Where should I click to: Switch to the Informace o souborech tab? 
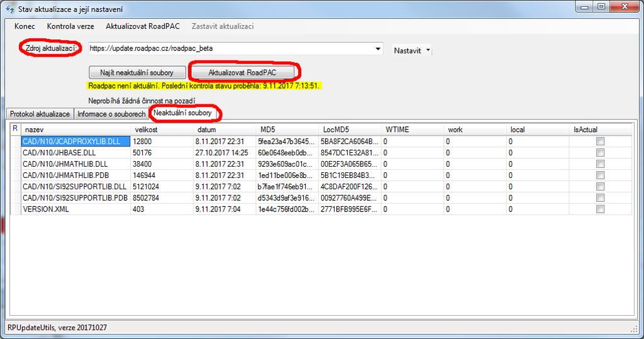coord(111,114)
